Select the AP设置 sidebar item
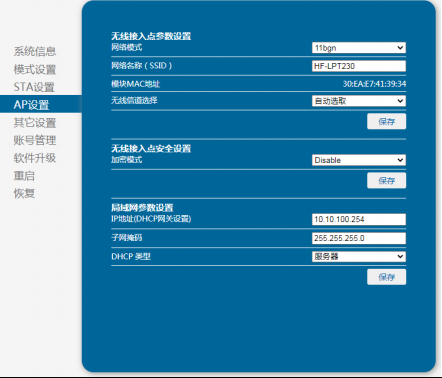The height and width of the screenshot is (378, 442). (41, 104)
